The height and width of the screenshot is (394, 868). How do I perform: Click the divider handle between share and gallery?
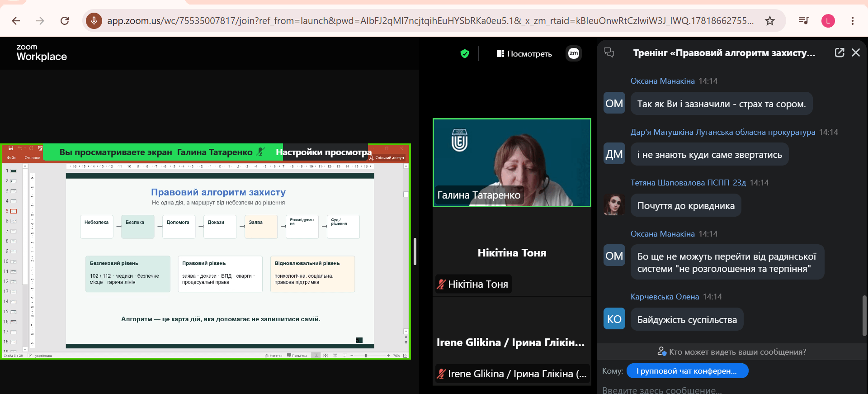[x=415, y=252]
